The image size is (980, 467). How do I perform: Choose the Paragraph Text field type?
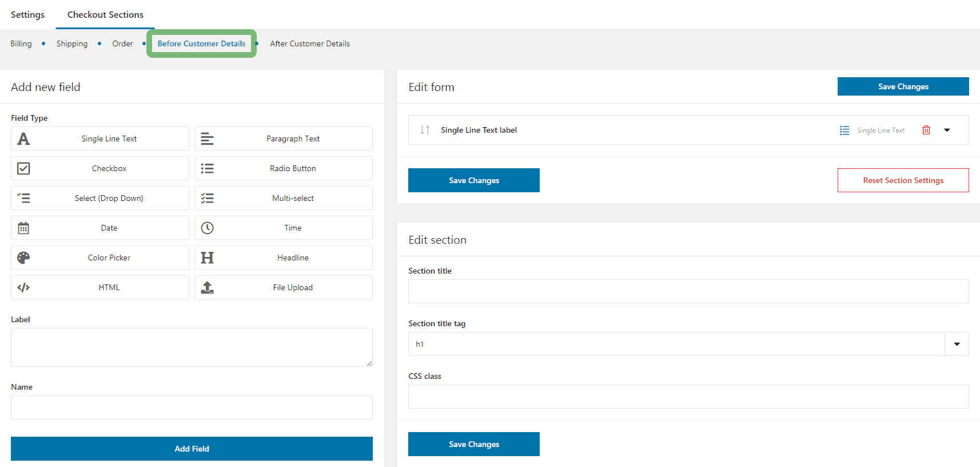pos(284,138)
